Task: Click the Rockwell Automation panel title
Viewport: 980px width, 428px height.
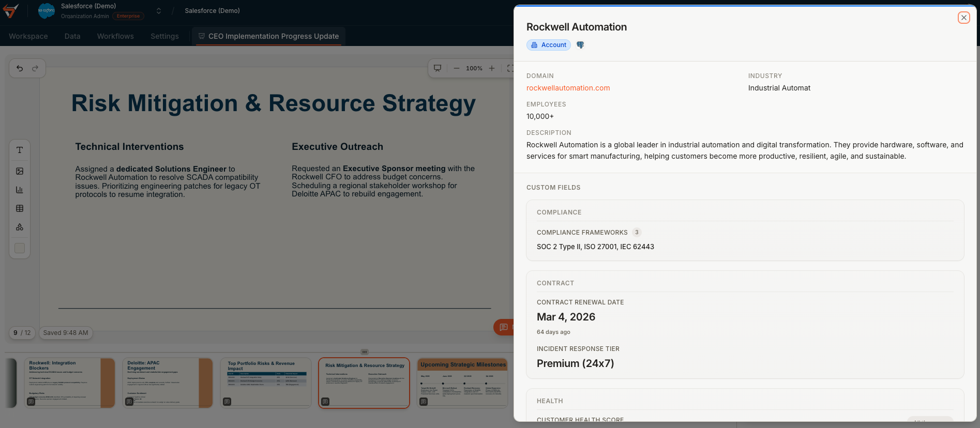Action: 577,27
